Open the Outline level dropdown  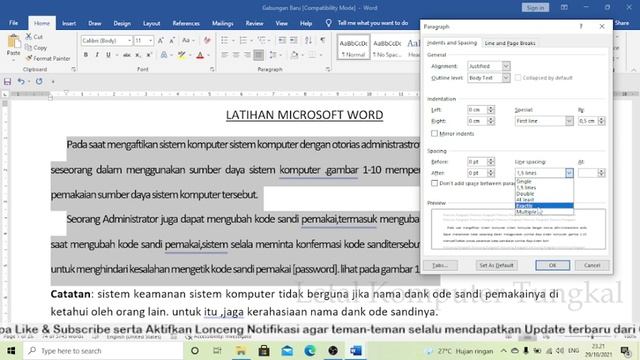(x=506, y=78)
